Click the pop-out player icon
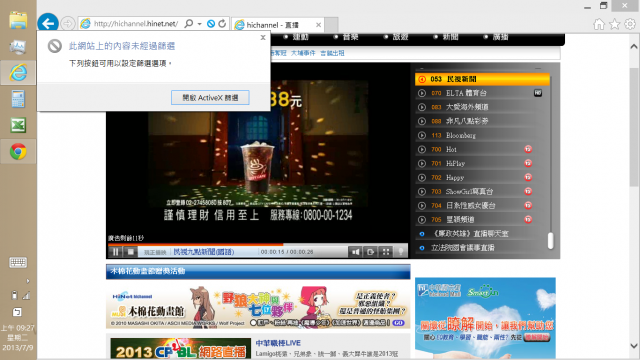Screen dimensions: 640x360 pyautogui.click(x=370, y=252)
